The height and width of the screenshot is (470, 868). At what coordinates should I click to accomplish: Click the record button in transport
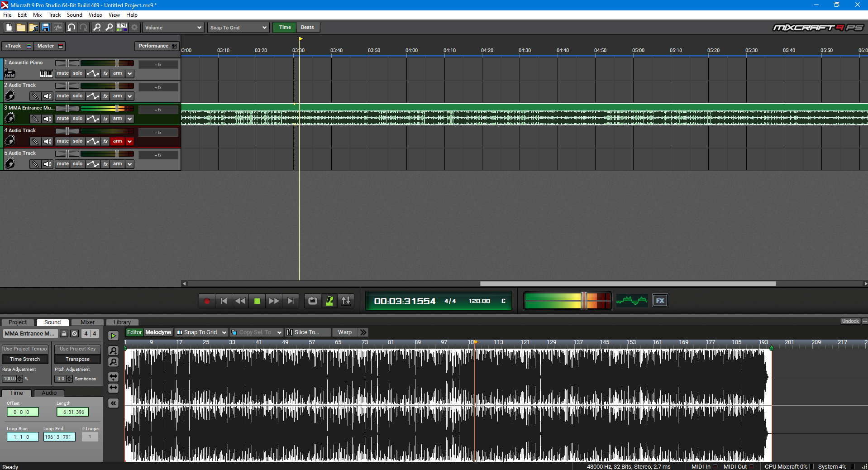coord(207,301)
